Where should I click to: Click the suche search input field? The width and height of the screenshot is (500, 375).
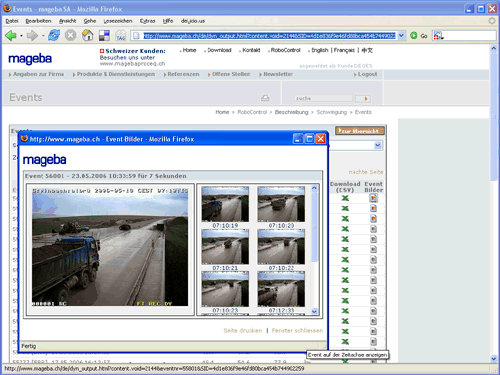pyautogui.click(x=323, y=98)
